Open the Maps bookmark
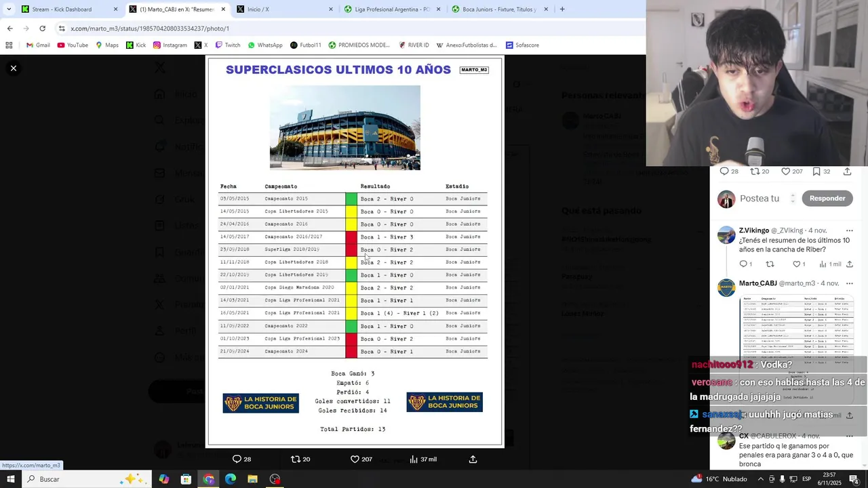The height and width of the screenshot is (488, 868). click(107, 45)
